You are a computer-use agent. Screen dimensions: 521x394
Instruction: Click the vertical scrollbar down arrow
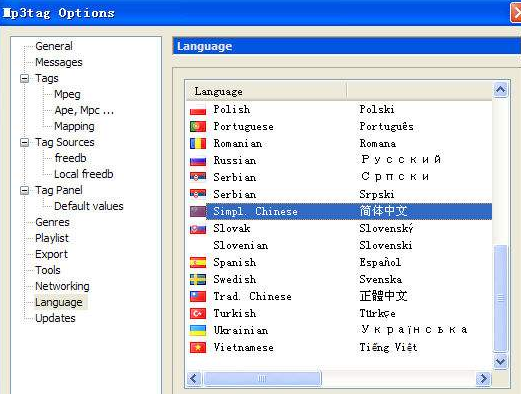click(x=500, y=361)
